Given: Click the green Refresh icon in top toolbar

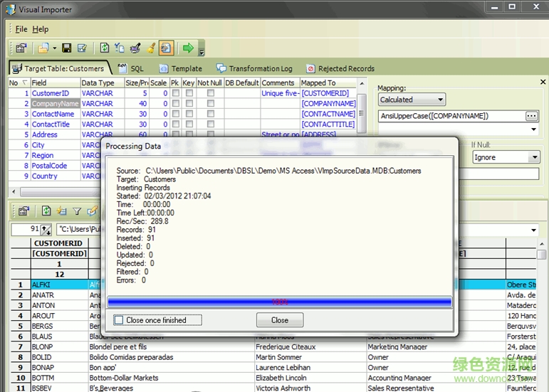Looking at the screenshot, I should click(105, 48).
